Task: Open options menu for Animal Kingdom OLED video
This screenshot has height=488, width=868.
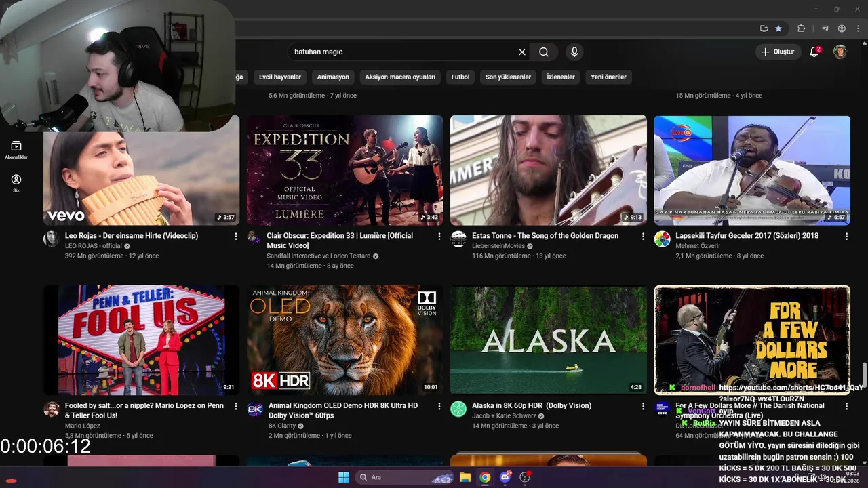Action: 439,406
